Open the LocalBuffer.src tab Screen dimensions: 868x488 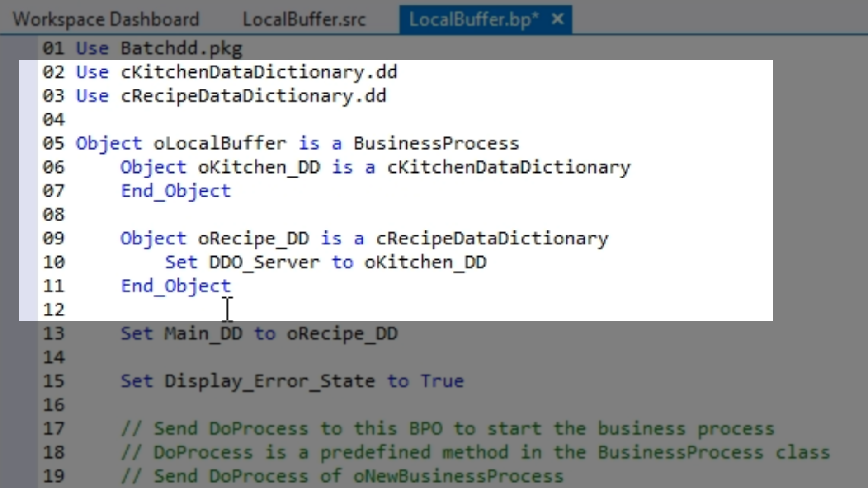point(304,19)
